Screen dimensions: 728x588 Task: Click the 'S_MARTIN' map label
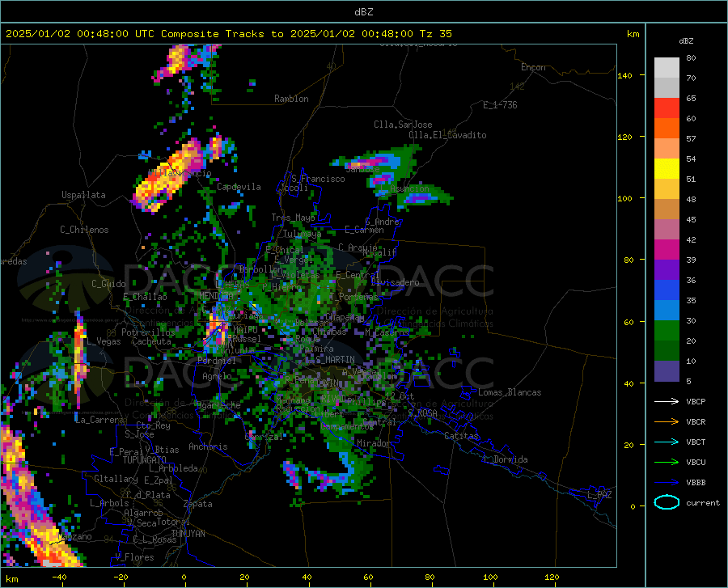pyautogui.click(x=335, y=360)
